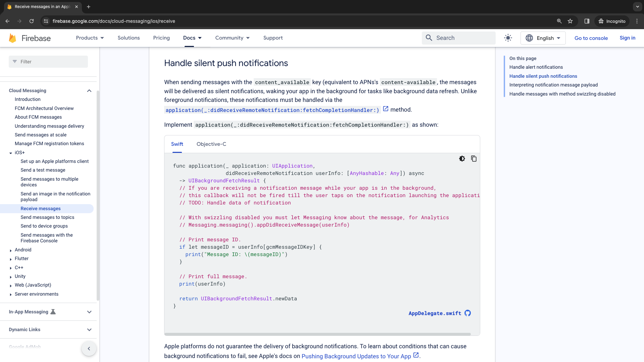This screenshot has height=362, width=644.
Task: Open tab search chevron in title bar
Action: (x=637, y=7)
